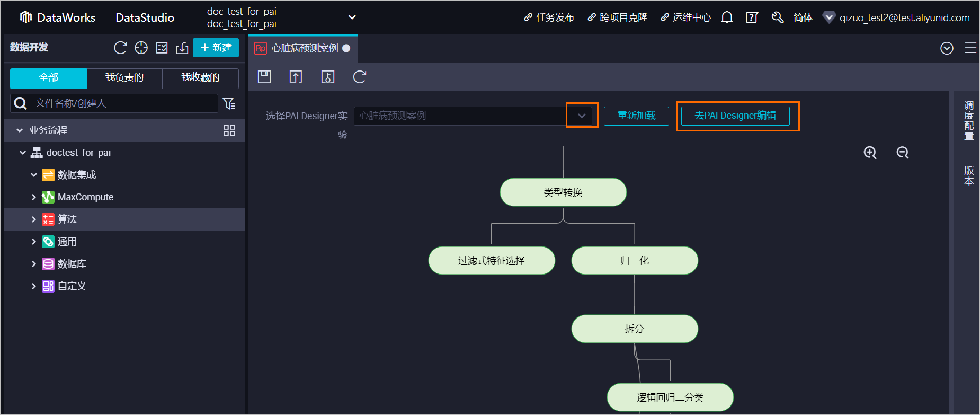Open the notifications bell icon
The image size is (980, 415).
click(727, 17)
